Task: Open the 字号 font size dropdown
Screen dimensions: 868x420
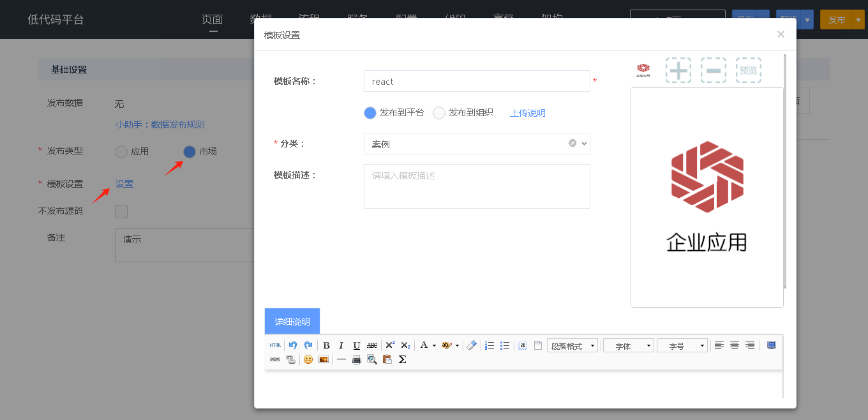Action: point(682,345)
